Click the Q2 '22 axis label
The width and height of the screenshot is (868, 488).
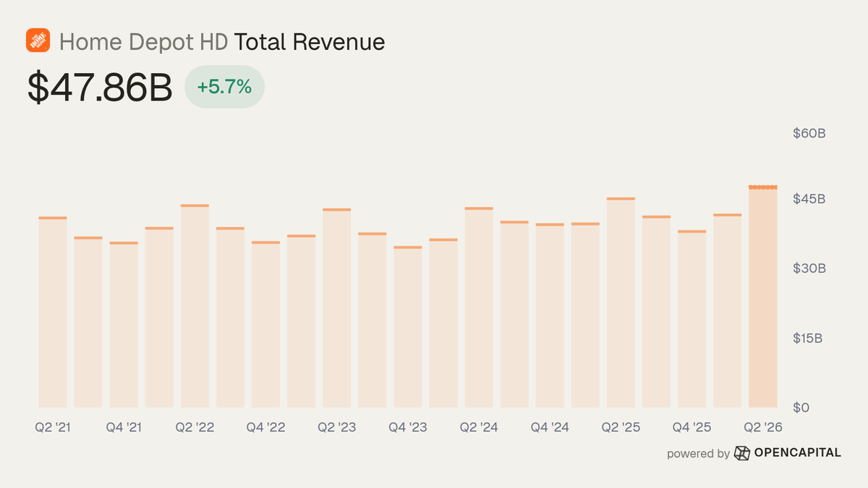[195, 428]
